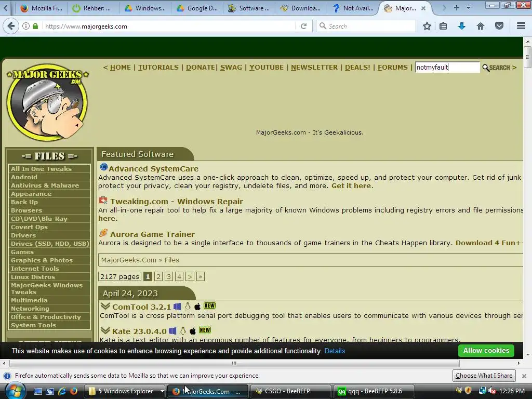Reload the page with the refresh icon

(303, 26)
